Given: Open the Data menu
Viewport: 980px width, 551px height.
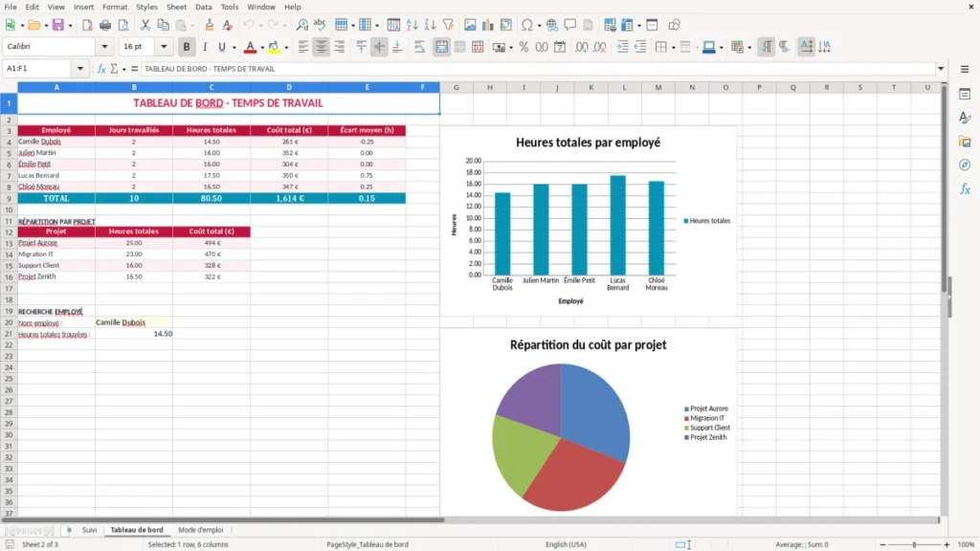Looking at the screenshot, I should (203, 7).
